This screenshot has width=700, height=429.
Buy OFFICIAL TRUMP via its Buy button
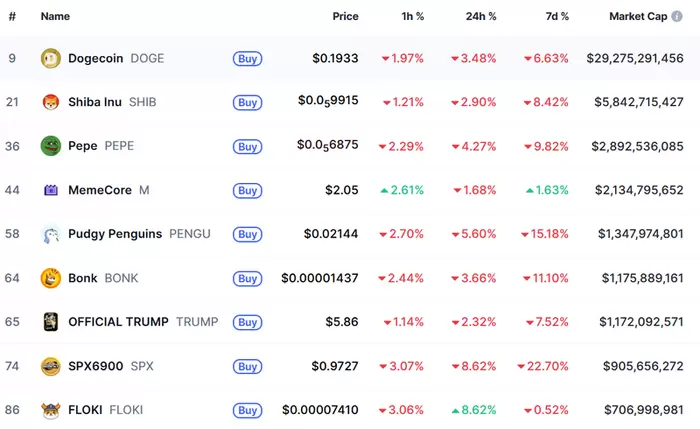click(247, 322)
